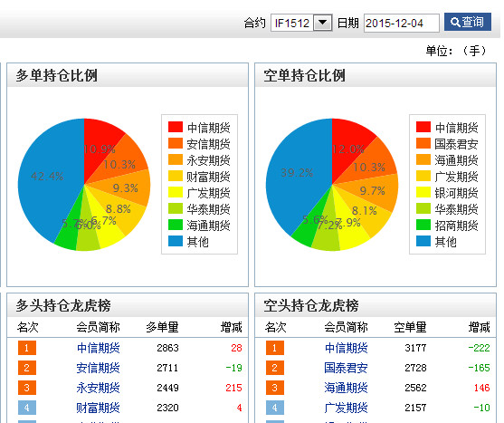Click 空单量 column header
The height and width of the screenshot is (423, 504).
click(x=410, y=327)
